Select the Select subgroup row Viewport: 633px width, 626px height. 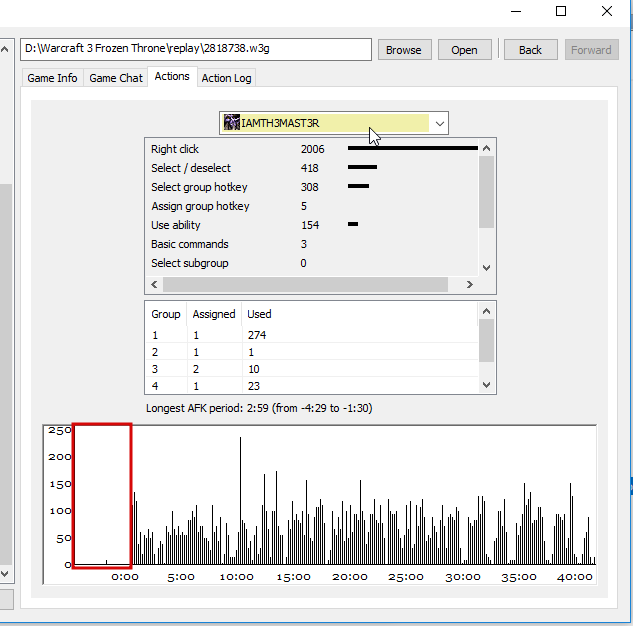click(x=311, y=263)
